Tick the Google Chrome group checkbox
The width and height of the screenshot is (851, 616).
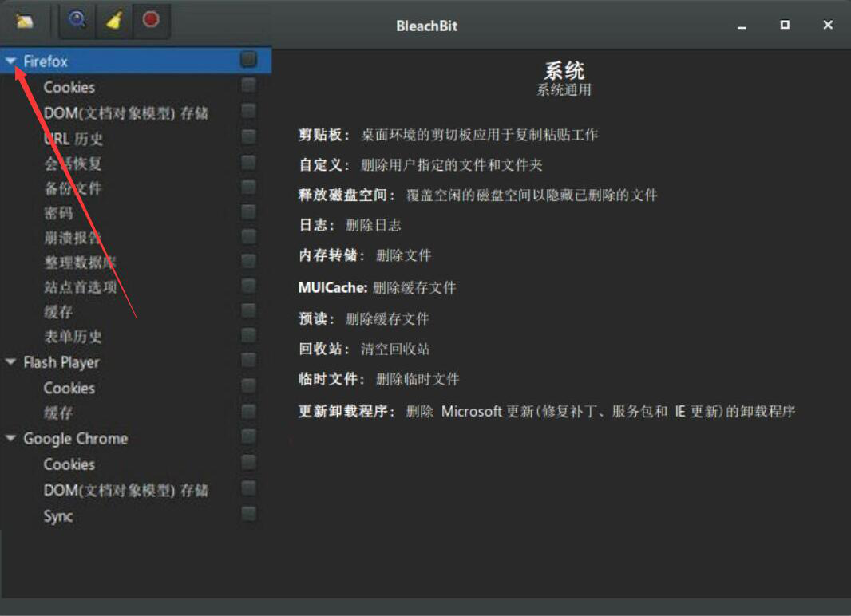[248, 436]
